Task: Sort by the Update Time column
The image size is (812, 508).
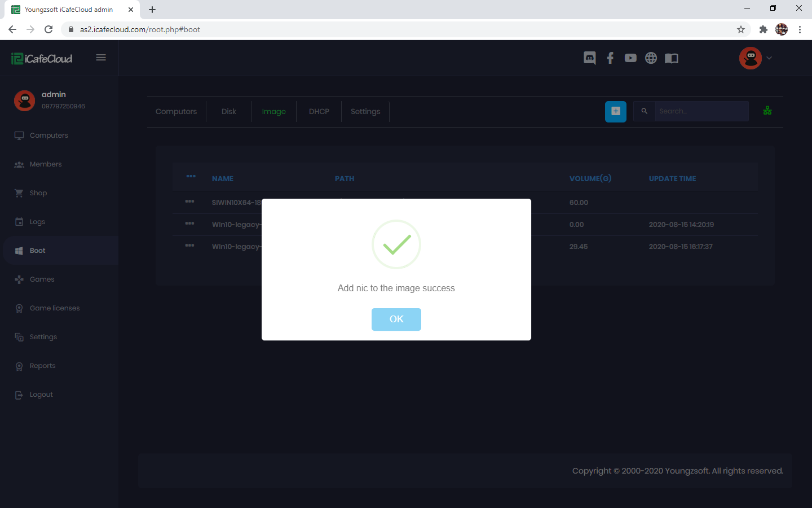Action: [672, 179]
